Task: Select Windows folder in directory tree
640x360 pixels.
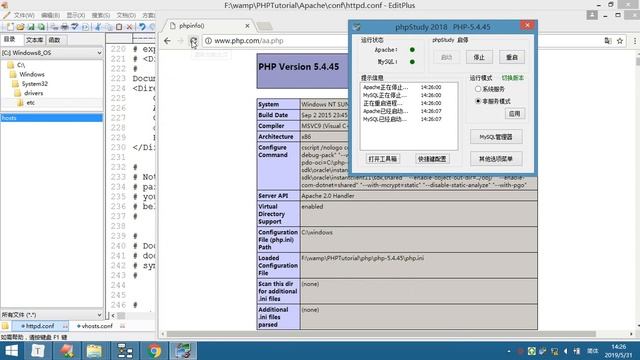Action: click(x=31, y=74)
